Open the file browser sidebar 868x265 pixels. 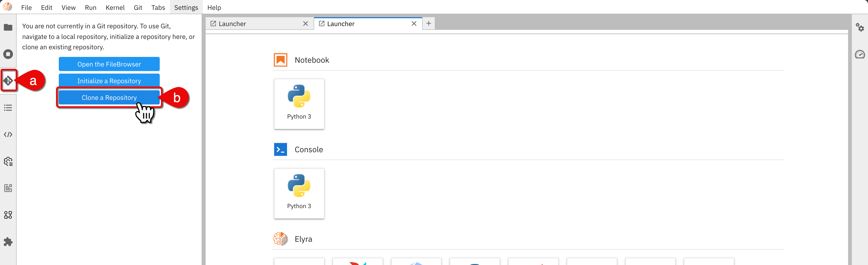[x=8, y=27]
